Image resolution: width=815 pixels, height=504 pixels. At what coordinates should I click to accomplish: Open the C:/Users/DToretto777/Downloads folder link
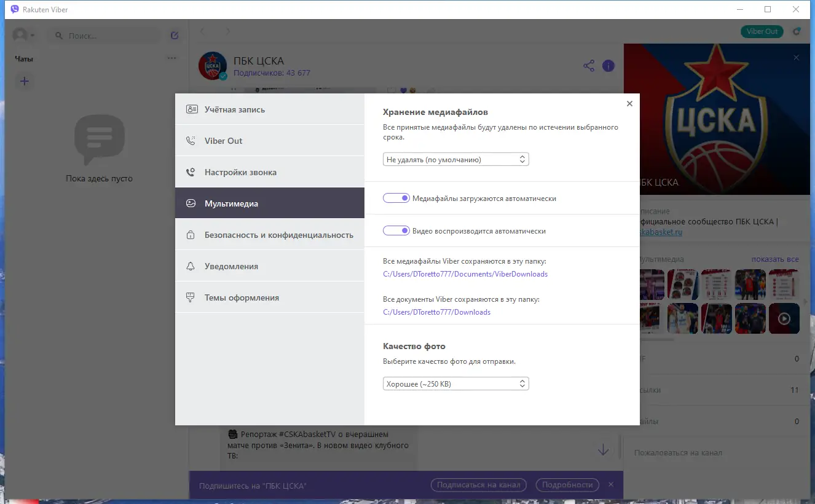coord(436,312)
